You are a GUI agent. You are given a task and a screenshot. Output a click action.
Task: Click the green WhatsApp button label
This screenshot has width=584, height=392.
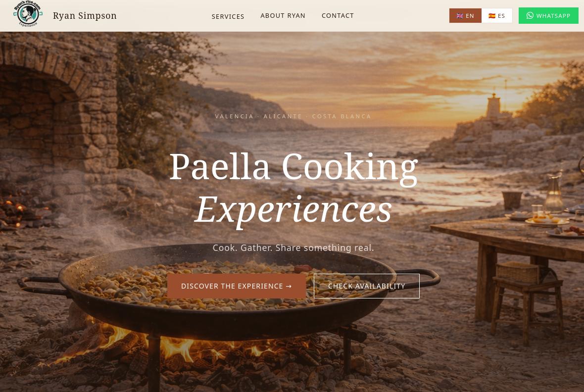(553, 16)
